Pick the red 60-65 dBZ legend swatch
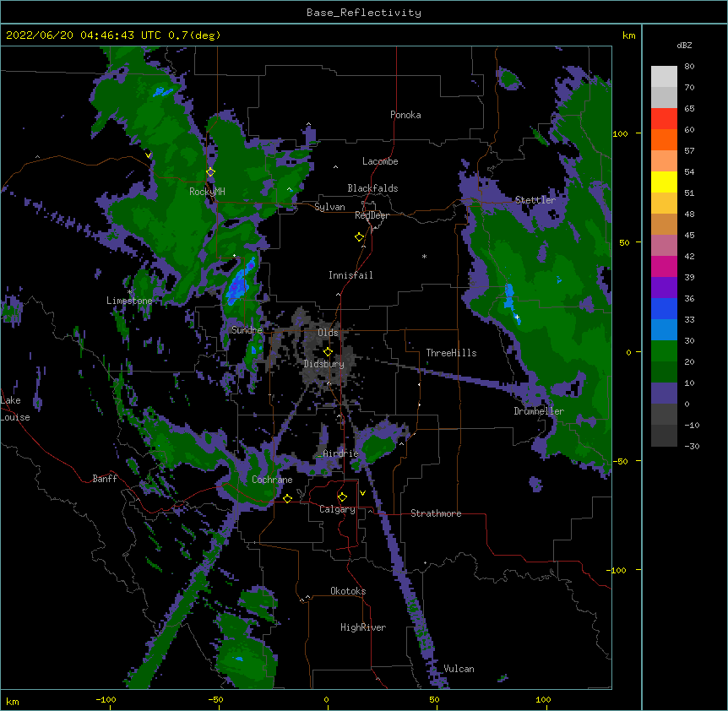 (x=664, y=119)
